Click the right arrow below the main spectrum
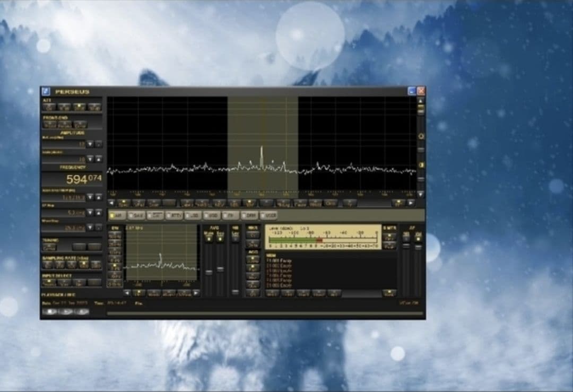 (411, 203)
